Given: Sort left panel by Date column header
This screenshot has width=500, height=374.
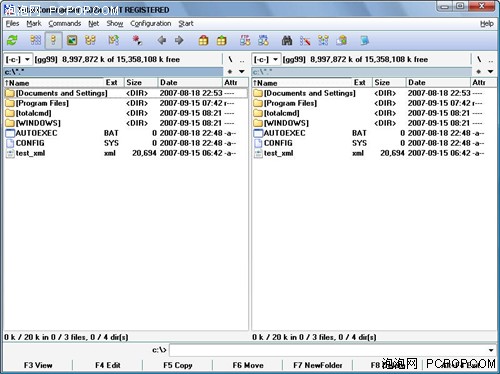Looking at the screenshot, I should click(x=190, y=83).
